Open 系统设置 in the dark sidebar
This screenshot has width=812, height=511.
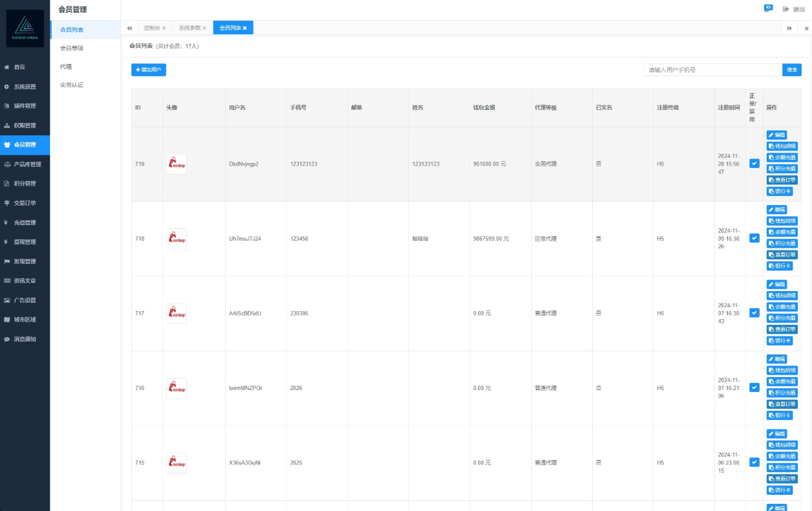point(25,87)
